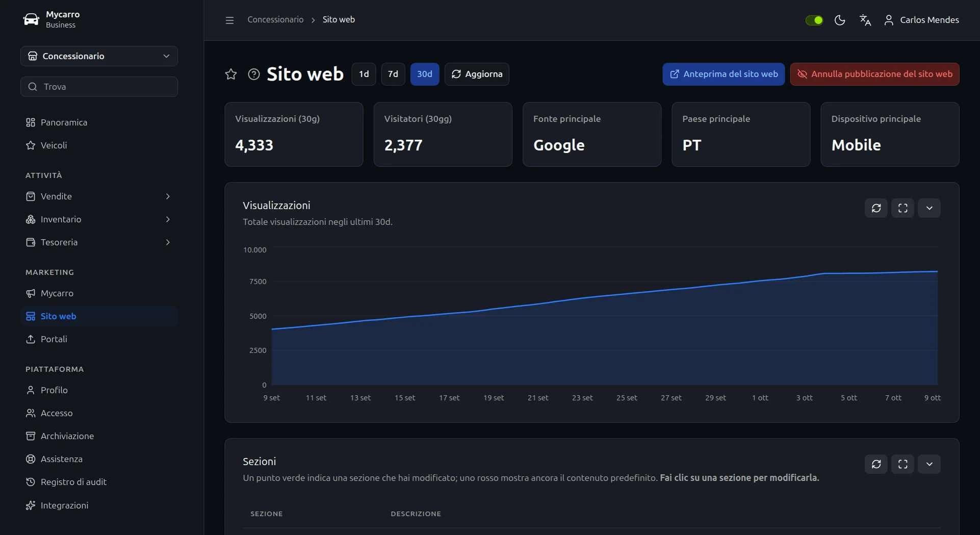This screenshot has height=535, width=980.
Task: Expand the Tesoreria submenu
Action: coord(168,242)
